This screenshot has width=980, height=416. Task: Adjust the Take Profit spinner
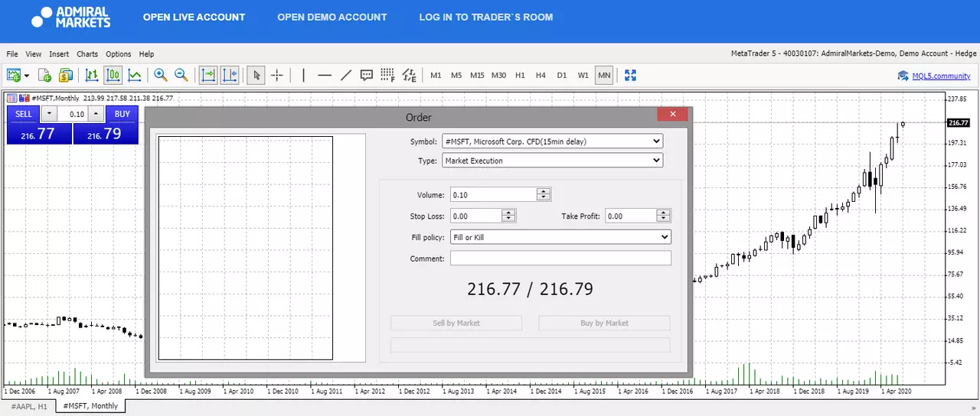664,216
